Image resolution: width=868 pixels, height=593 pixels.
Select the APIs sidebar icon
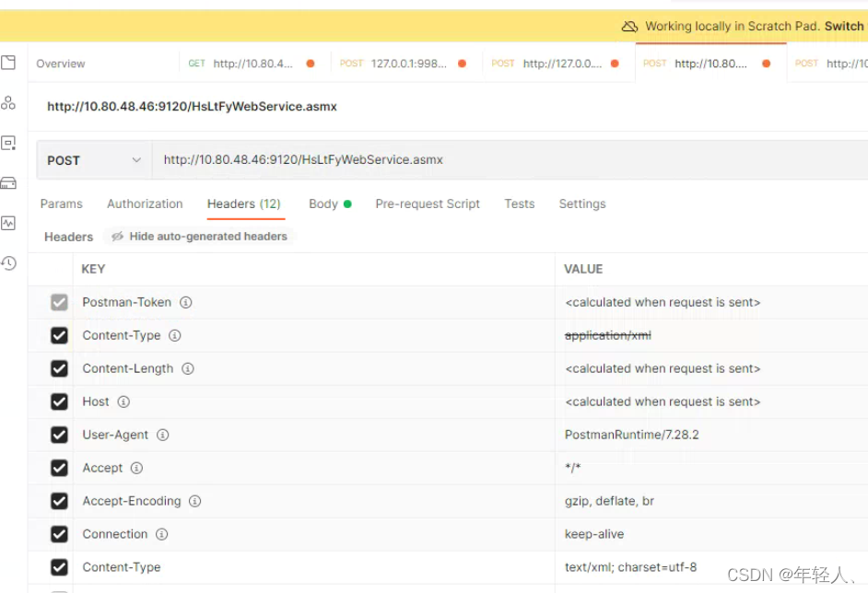(x=10, y=103)
